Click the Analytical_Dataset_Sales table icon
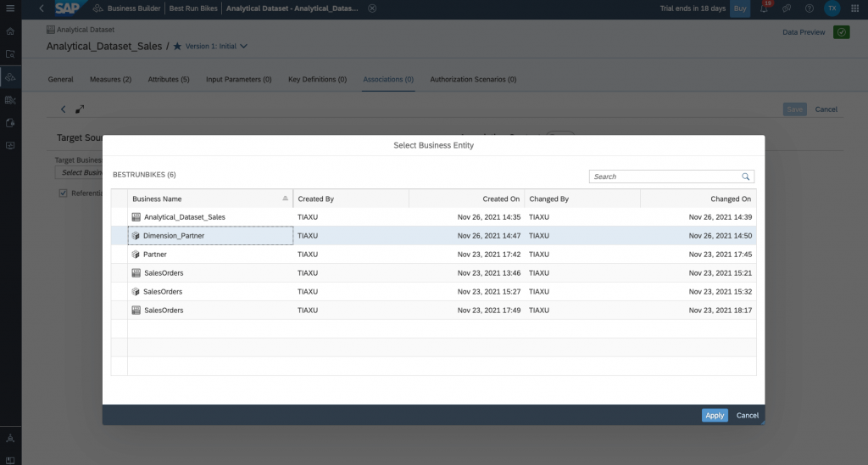 point(136,216)
